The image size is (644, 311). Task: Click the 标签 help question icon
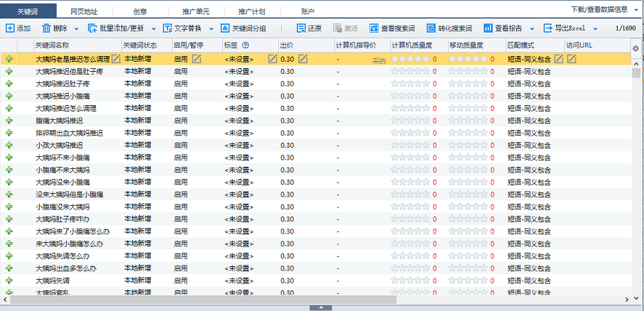pyautogui.click(x=246, y=45)
